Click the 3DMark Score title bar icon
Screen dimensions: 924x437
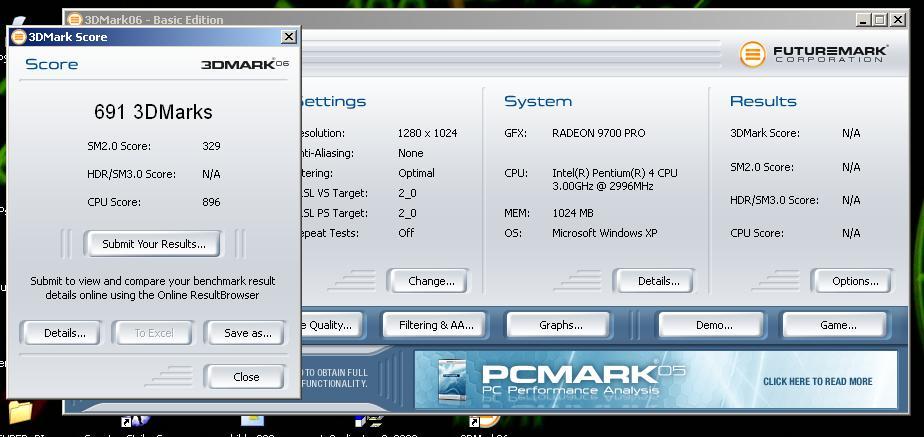coord(19,37)
